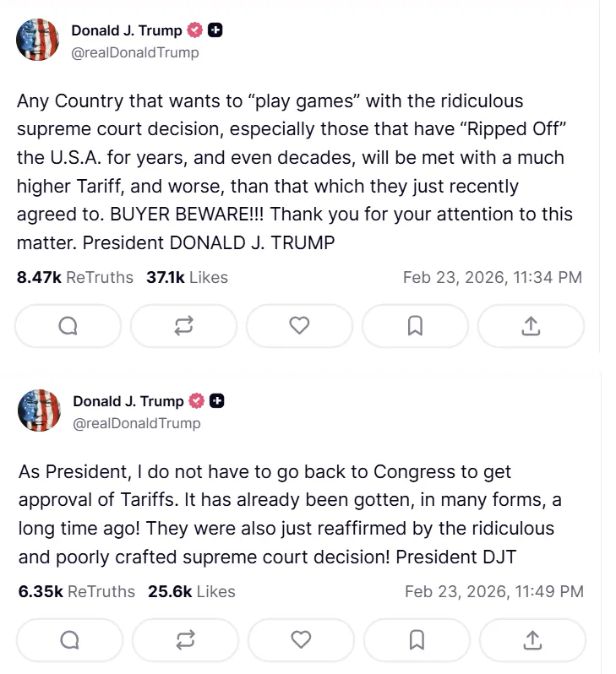Click the first post's Donald J. Trump name
Viewport: 616px width, 674px height.
[126, 30]
